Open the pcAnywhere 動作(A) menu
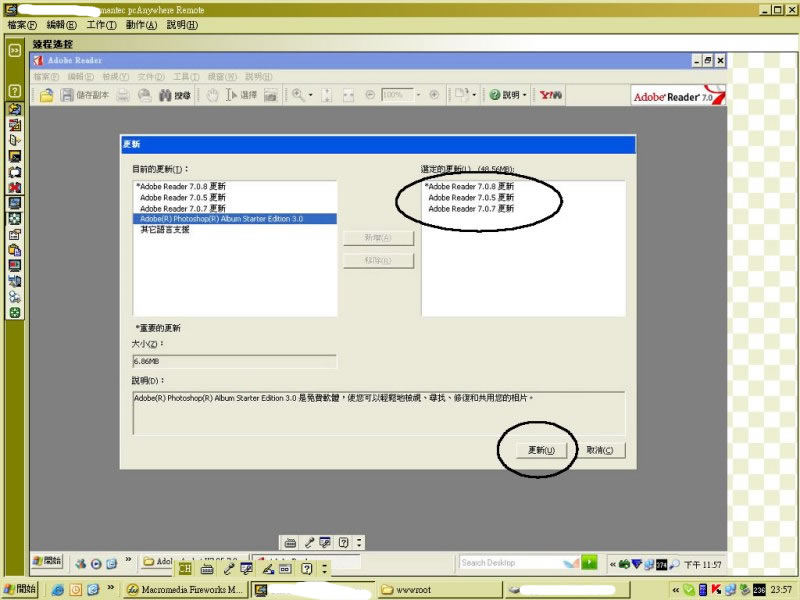This screenshot has width=800, height=600. (x=141, y=24)
